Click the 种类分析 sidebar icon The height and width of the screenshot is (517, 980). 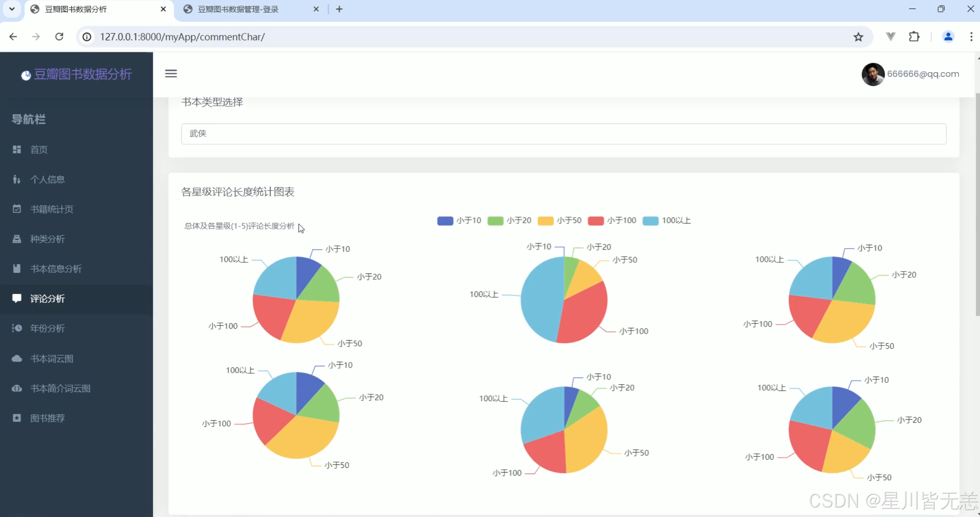(x=17, y=239)
